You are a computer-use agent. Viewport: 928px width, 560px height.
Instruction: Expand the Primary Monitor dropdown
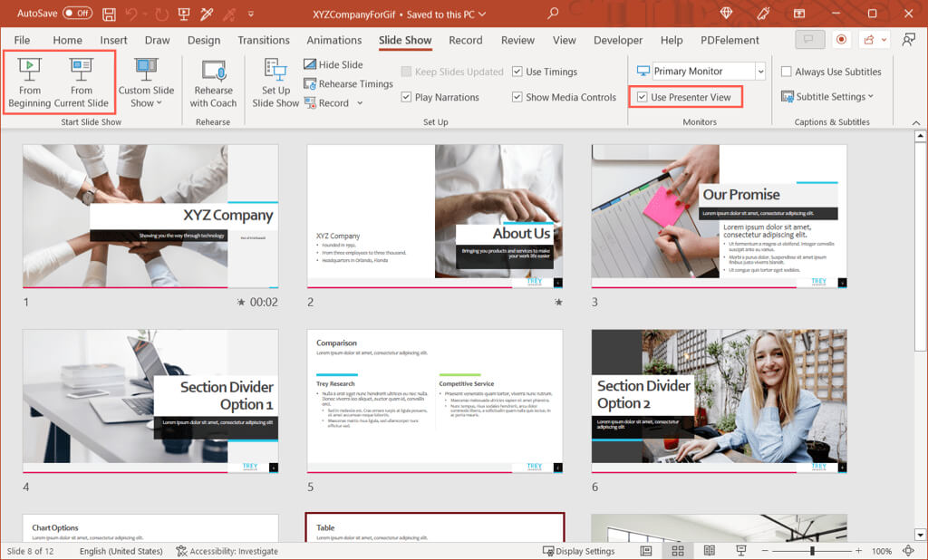coord(759,72)
